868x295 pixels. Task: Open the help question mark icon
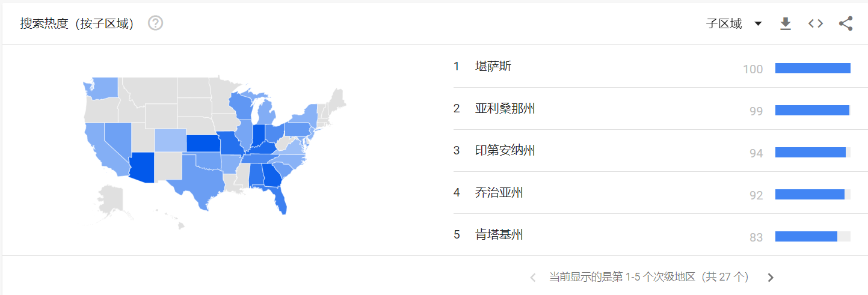pyautogui.click(x=156, y=23)
